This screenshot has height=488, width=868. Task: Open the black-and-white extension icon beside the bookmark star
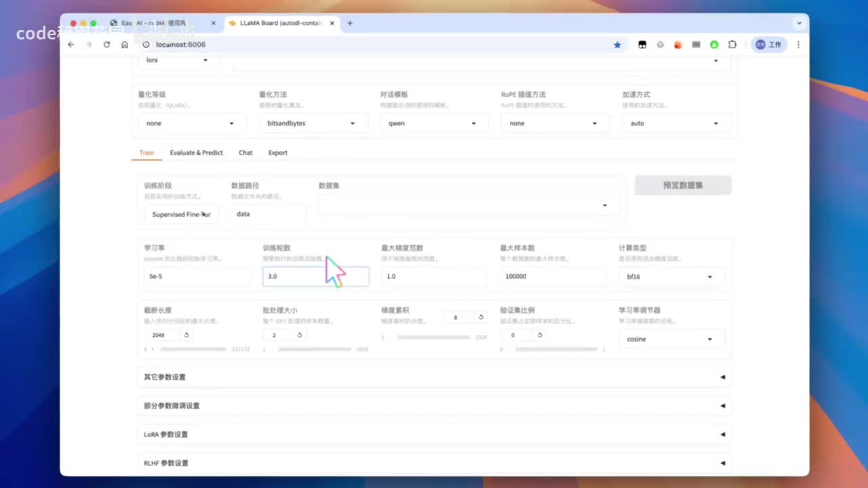tap(642, 45)
